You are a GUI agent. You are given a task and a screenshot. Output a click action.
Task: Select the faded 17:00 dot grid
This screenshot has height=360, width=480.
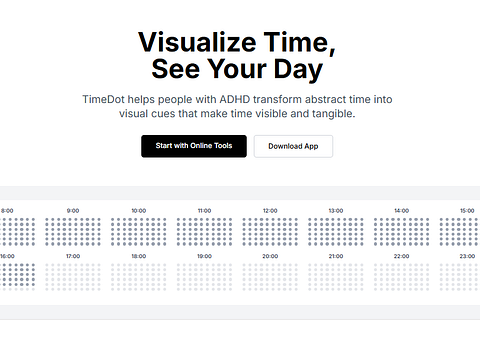[73, 277]
